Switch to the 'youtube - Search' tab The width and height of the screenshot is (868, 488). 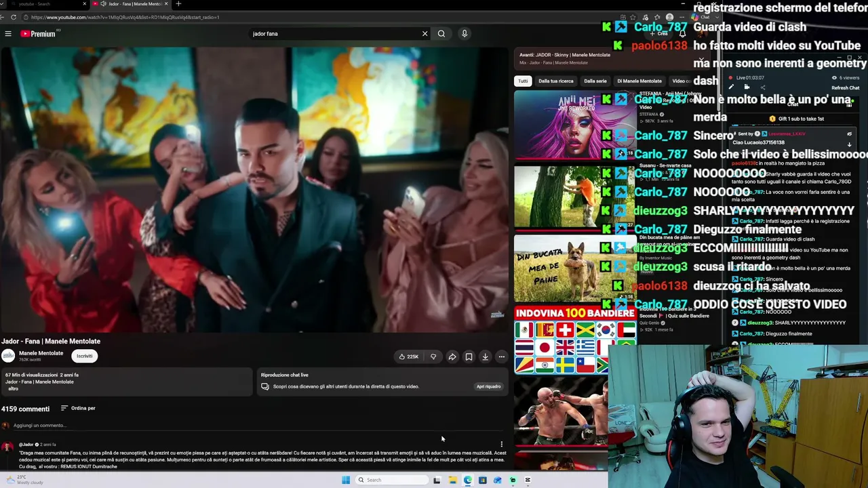[46, 4]
